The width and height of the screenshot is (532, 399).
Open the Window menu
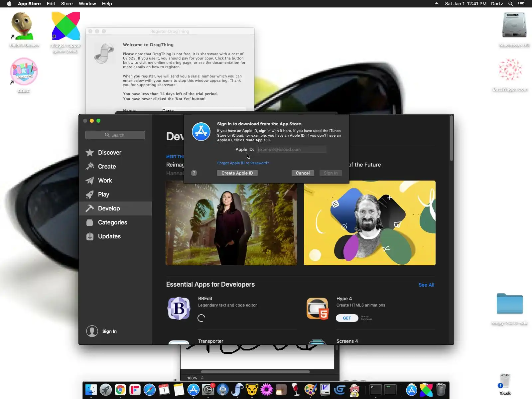87,4
